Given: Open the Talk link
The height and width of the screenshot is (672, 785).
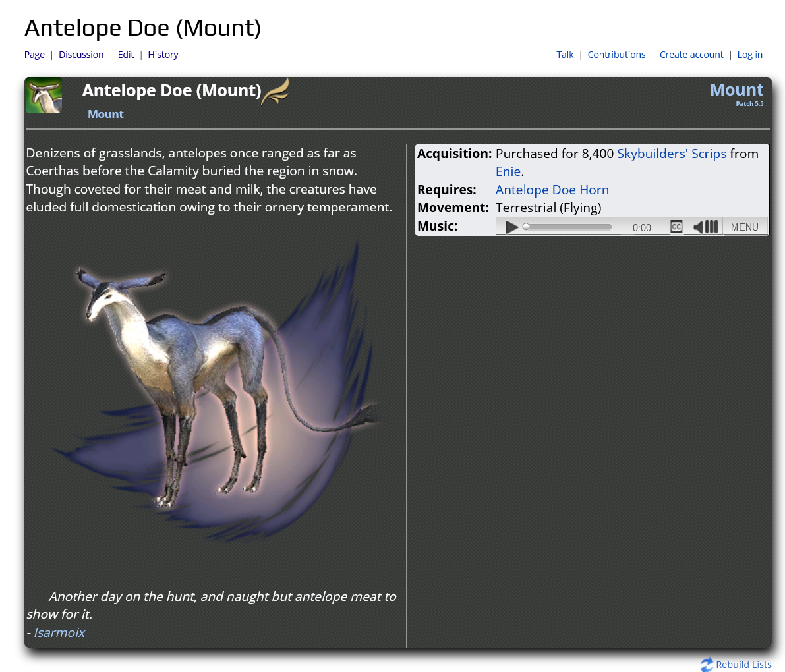Looking at the screenshot, I should (x=565, y=55).
